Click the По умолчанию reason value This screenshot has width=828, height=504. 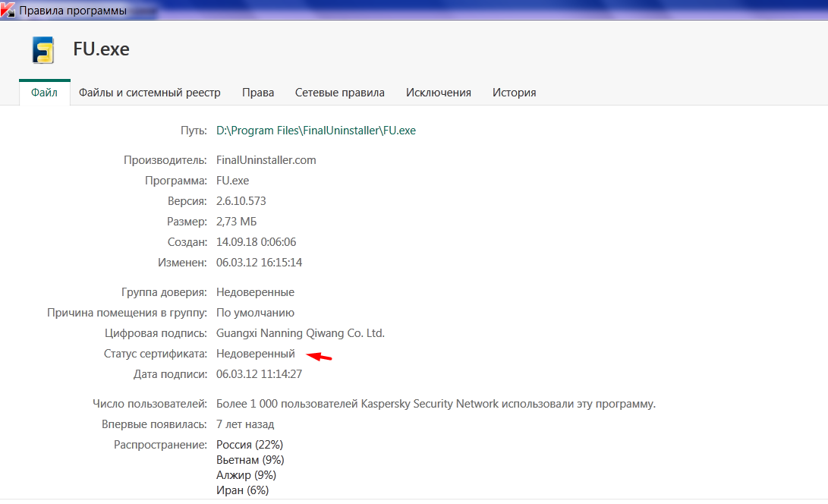(x=255, y=313)
